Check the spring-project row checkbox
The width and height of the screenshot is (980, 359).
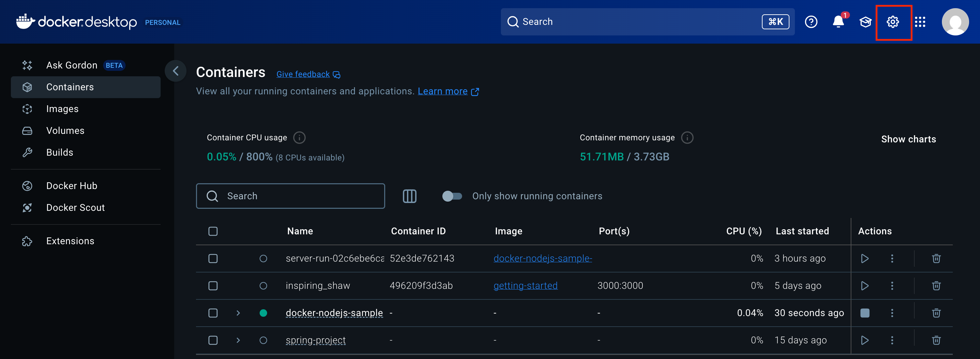(213, 340)
